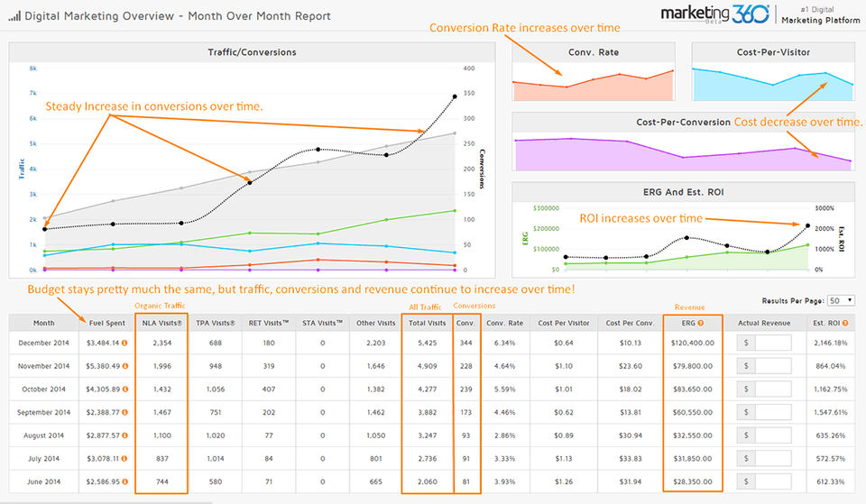Click the help icon in Est. ROI header
866x504 pixels.
[845, 323]
